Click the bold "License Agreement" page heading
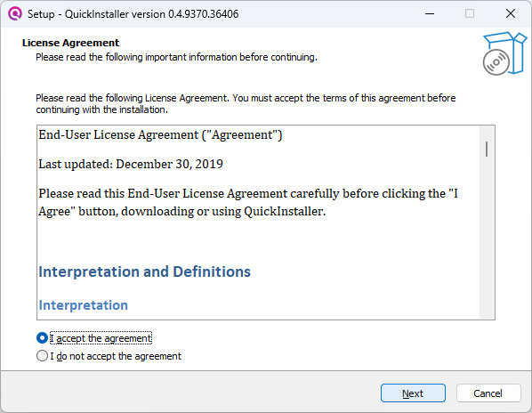 point(70,43)
